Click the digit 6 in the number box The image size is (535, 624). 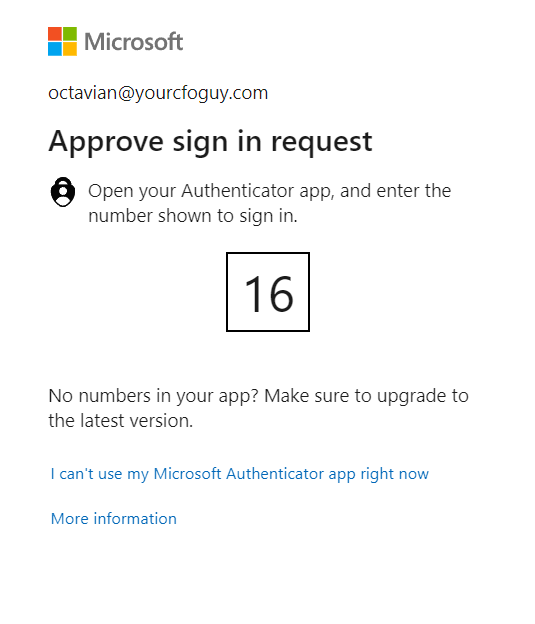(x=281, y=294)
